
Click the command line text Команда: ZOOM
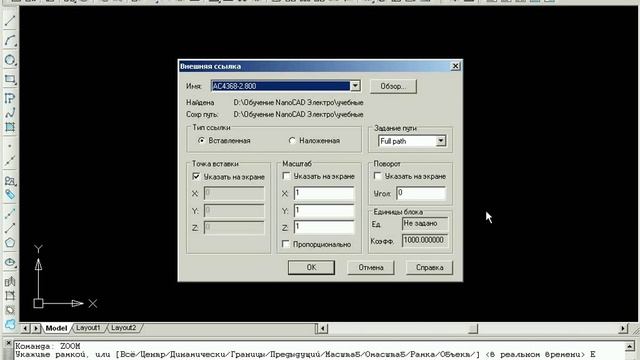48,346
